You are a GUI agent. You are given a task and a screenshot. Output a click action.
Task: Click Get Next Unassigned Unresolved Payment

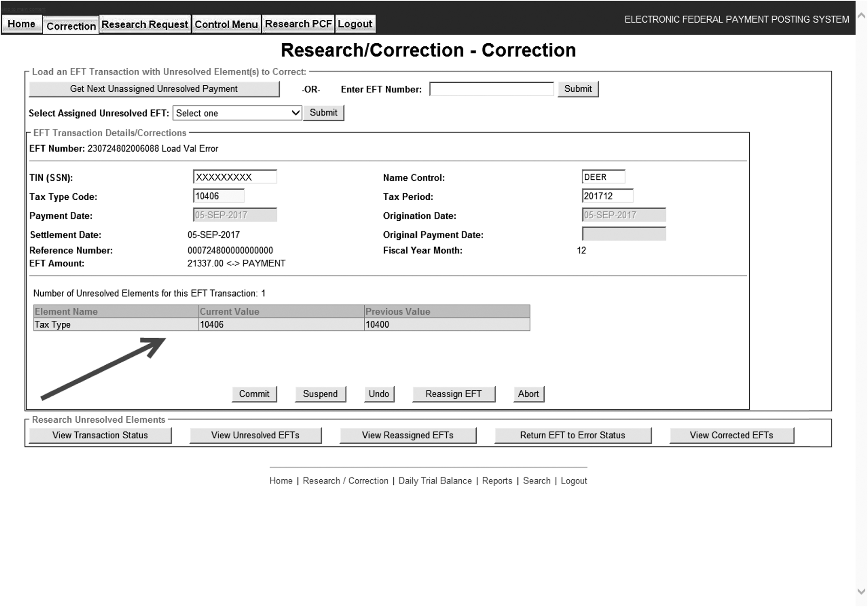pyautogui.click(x=154, y=89)
